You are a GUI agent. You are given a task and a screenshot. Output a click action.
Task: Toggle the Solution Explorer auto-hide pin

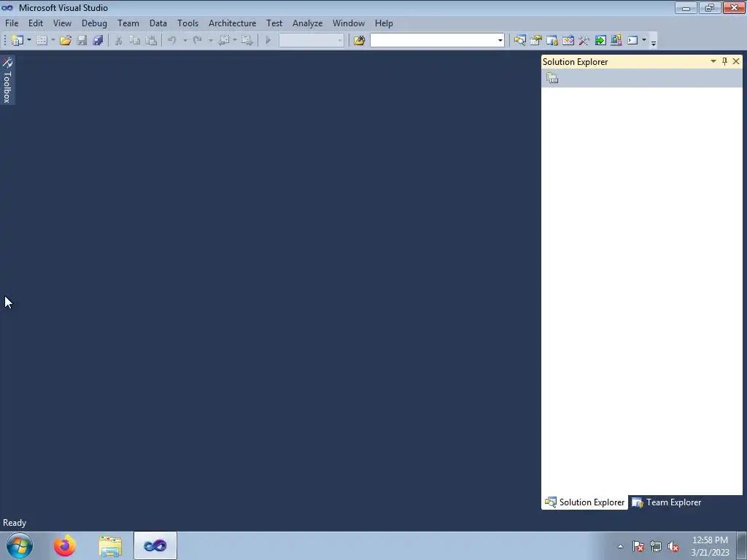coord(724,61)
